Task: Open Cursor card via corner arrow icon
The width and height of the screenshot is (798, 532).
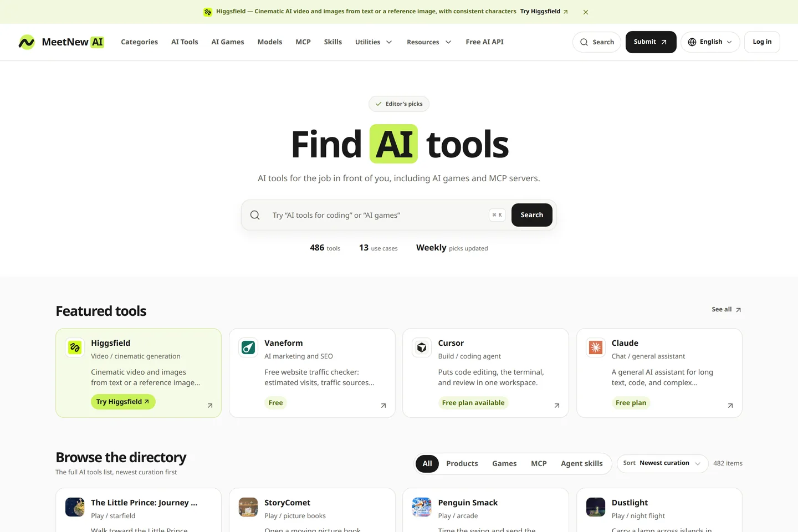Action: [557, 406]
